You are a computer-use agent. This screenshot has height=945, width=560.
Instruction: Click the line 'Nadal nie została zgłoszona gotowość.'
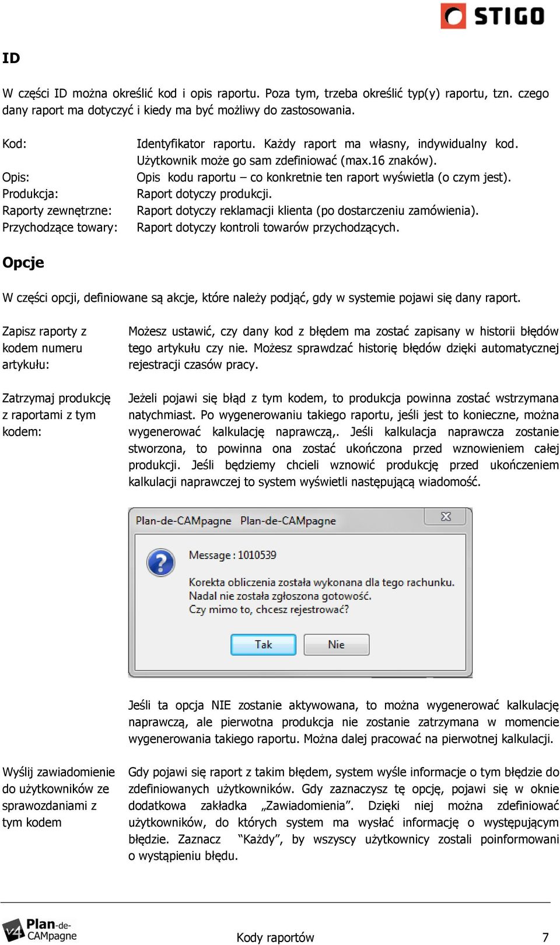point(280,596)
